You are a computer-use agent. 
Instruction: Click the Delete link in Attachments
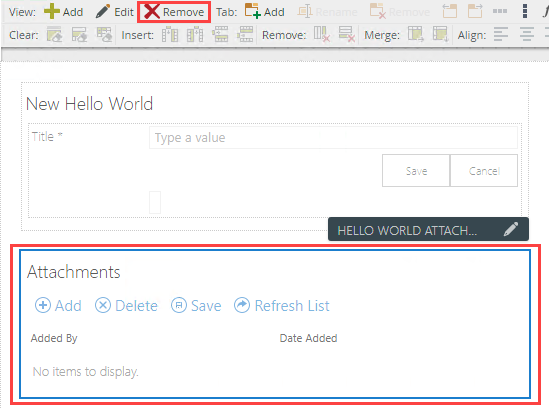point(126,305)
